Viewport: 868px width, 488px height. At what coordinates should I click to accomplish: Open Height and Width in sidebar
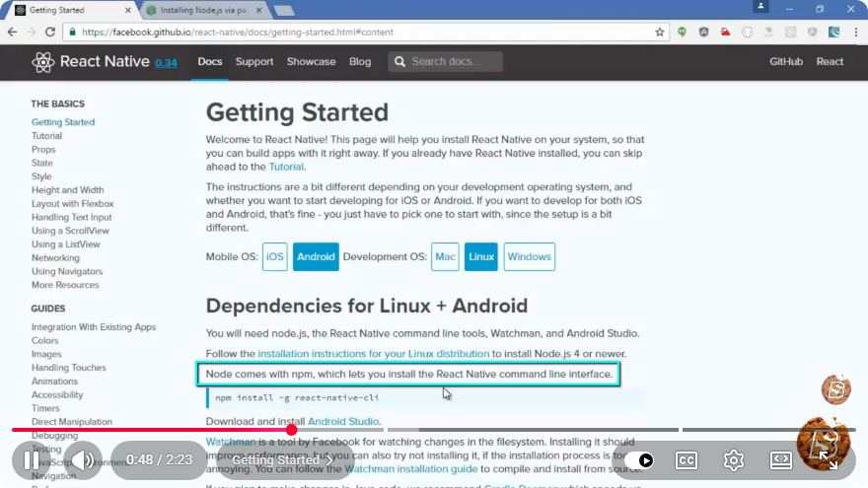point(67,189)
